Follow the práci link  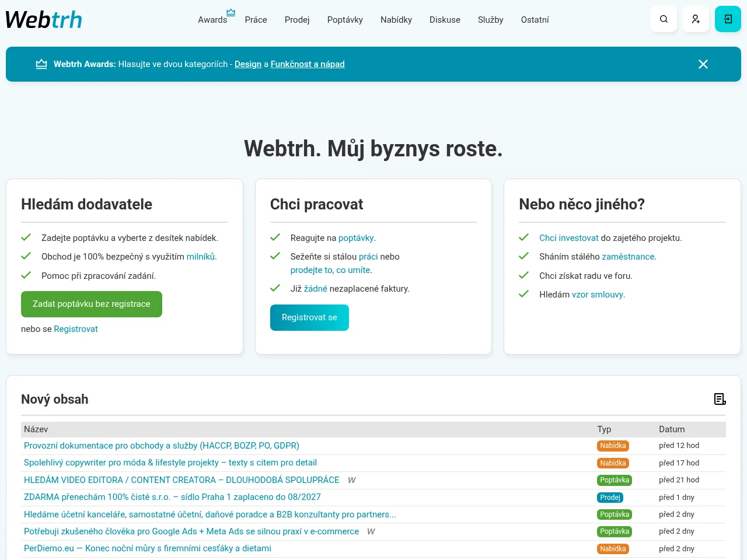368,257
